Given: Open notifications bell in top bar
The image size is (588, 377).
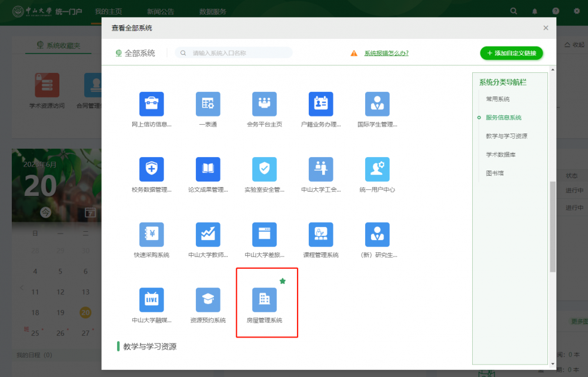Looking at the screenshot, I should (534, 11).
